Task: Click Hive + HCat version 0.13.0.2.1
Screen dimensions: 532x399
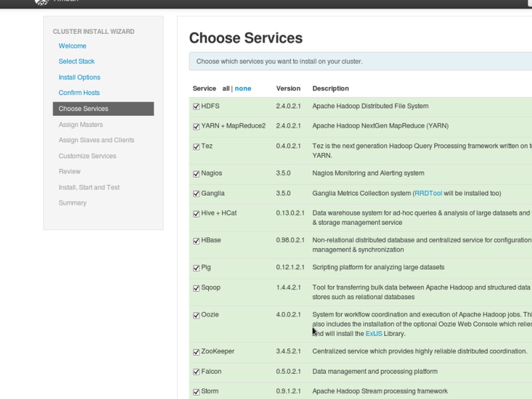Action: [x=290, y=213]
